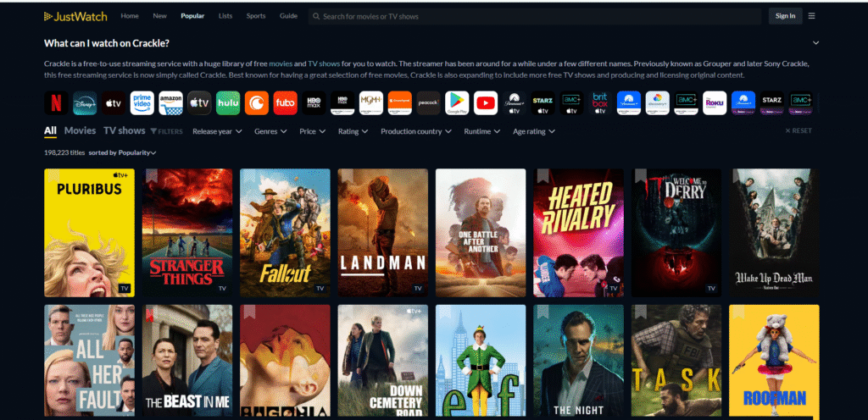
Task: Click the Sign In button
Action: click(785, 16)
